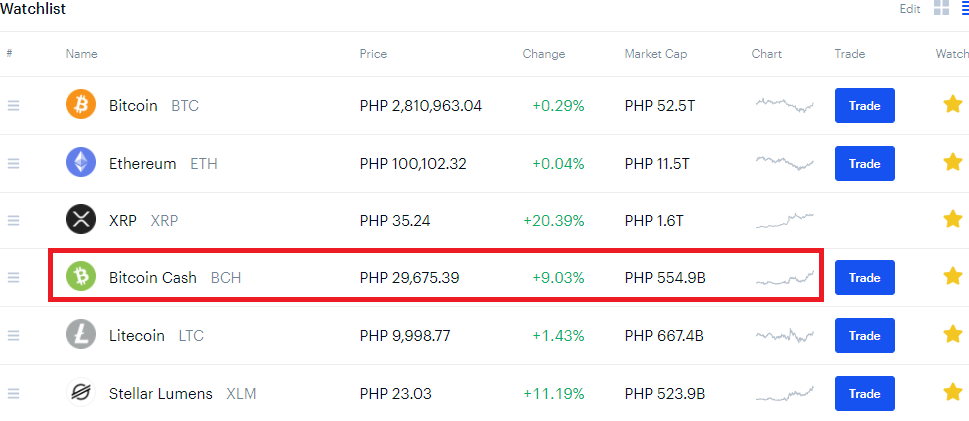969x421 pixels.
Task: Click the grey Litecoin logo icon
Action: (81, 335)
